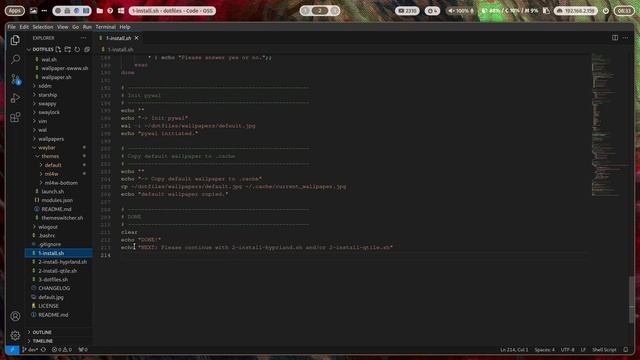Image resolution: width=640 pixels, height=360 pixels.
Task: Open Explorer views and more actions menu
Action: [x=83, y=38]
